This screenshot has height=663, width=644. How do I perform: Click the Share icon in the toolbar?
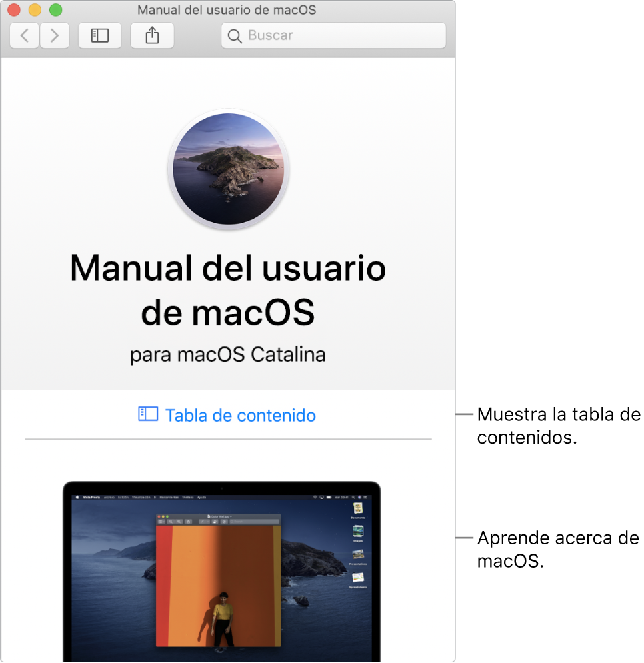pos(151,35)
